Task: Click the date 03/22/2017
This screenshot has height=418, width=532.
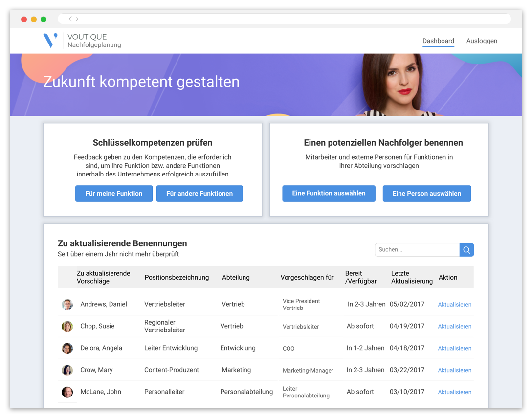Action: point(407,370)
